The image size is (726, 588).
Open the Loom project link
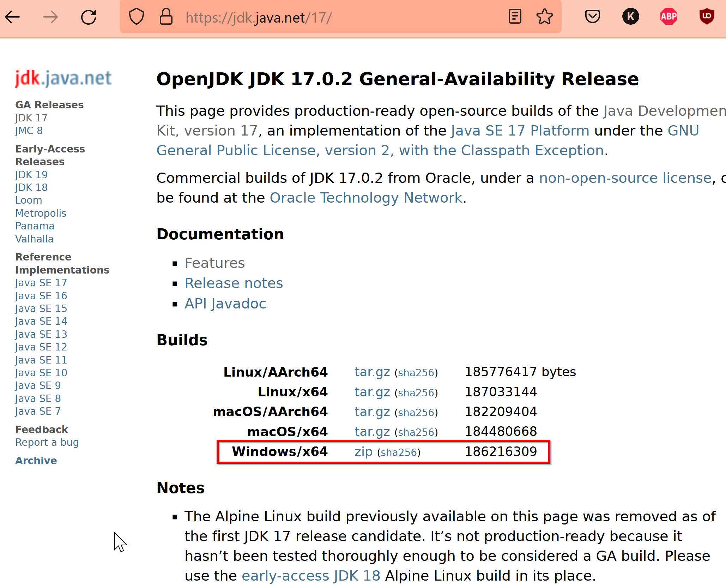(29, 200)
